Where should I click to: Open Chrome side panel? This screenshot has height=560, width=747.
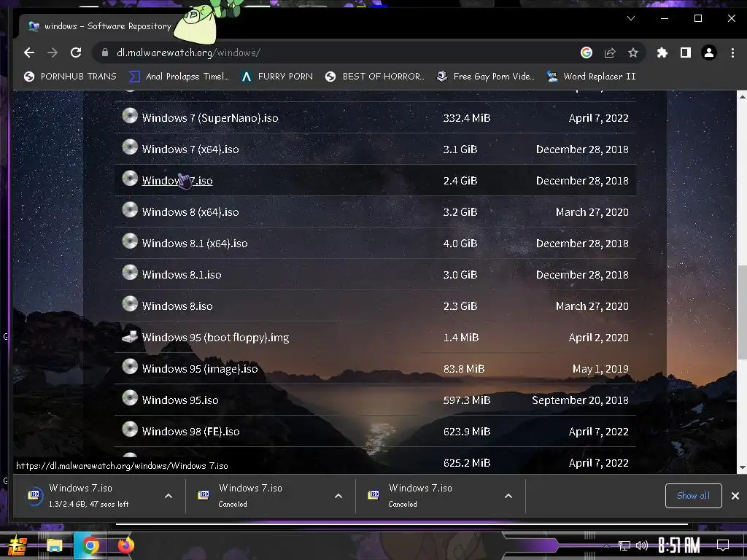pyautogui.click(x=686, y=52)
